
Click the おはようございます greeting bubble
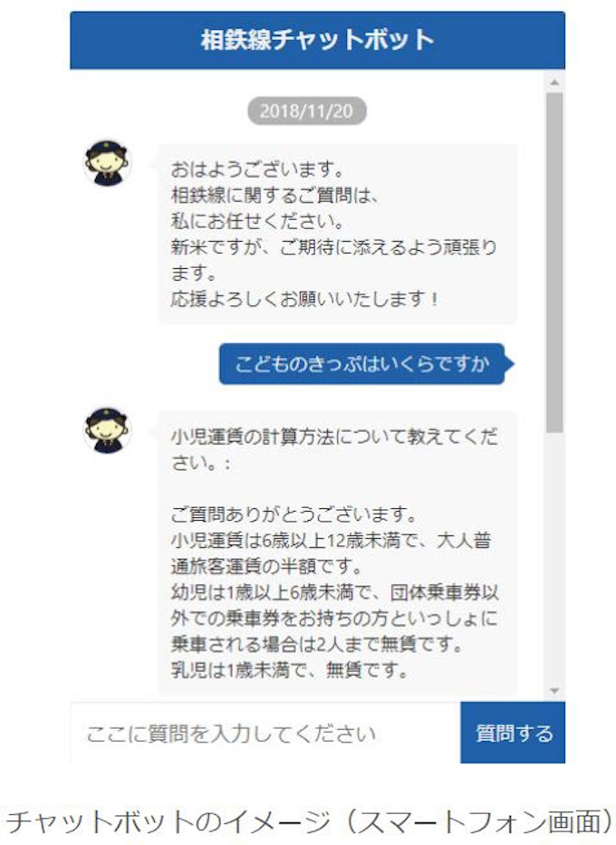337,234
